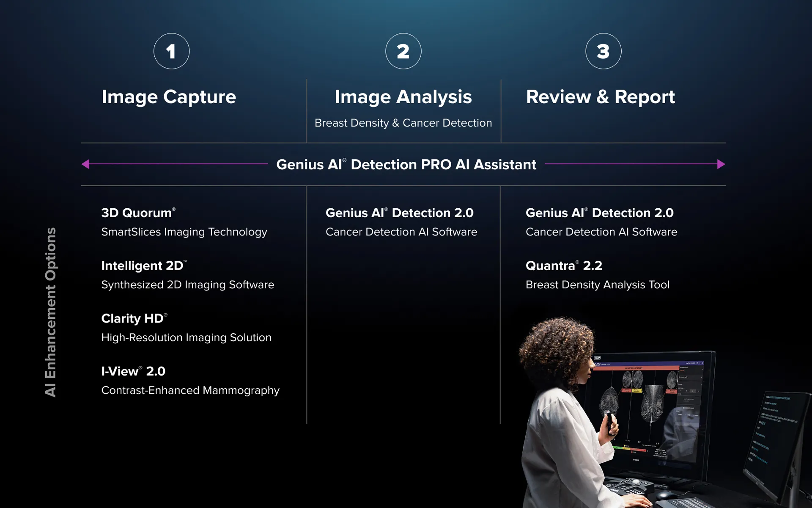Image resolution: width=812 pixels, height=508 pixels.
Task: Toggle the Intelligent 2D imaging software option
Action: [x=145, y=265]
